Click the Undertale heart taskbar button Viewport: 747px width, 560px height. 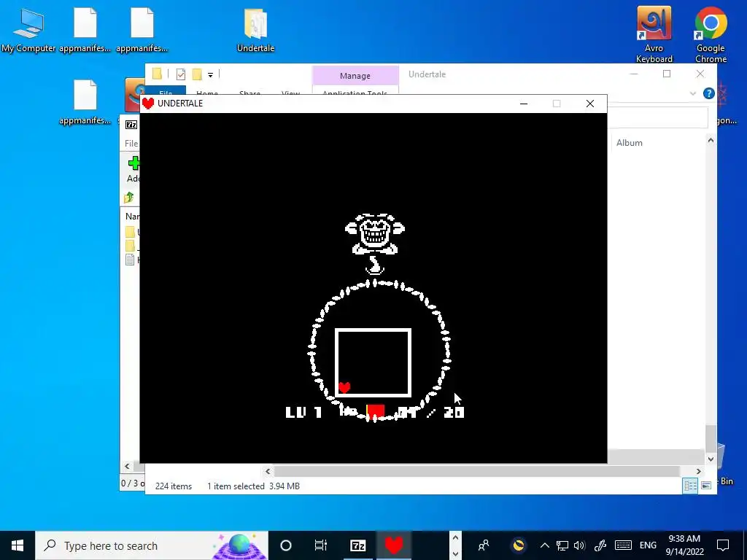[x=394, y=545]
